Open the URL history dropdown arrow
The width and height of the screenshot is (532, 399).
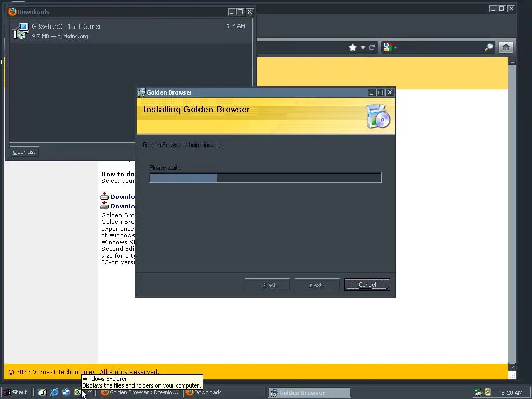click(x=363, y=47)
